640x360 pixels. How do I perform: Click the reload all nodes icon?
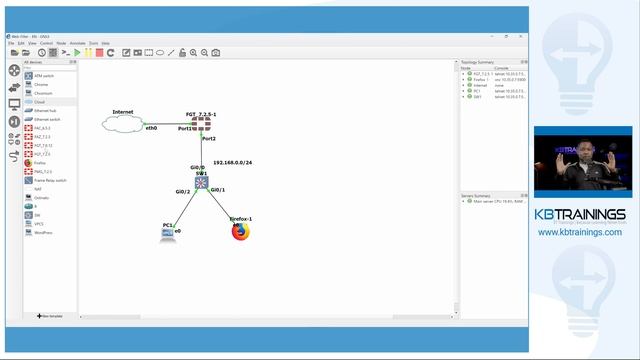point(111,53)
